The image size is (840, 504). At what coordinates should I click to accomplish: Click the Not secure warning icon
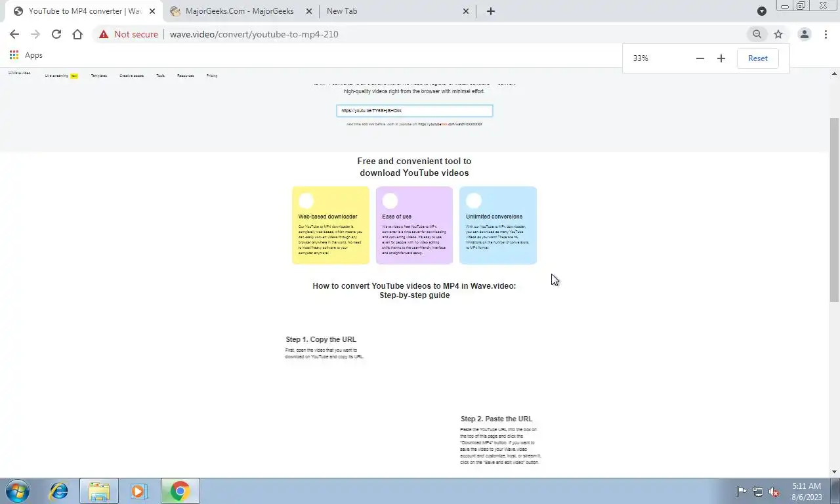coord(104,34)
